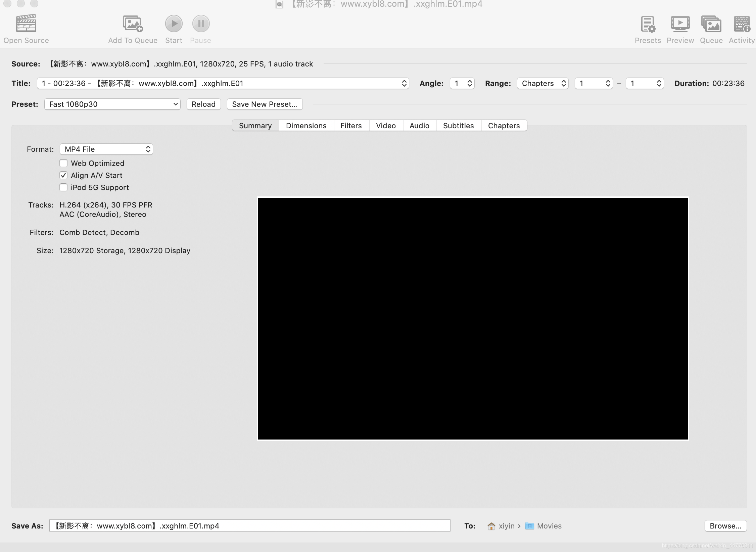Screen dimensions: 756x552
Task: Open the Preview window icon
Action: (680, 24)
